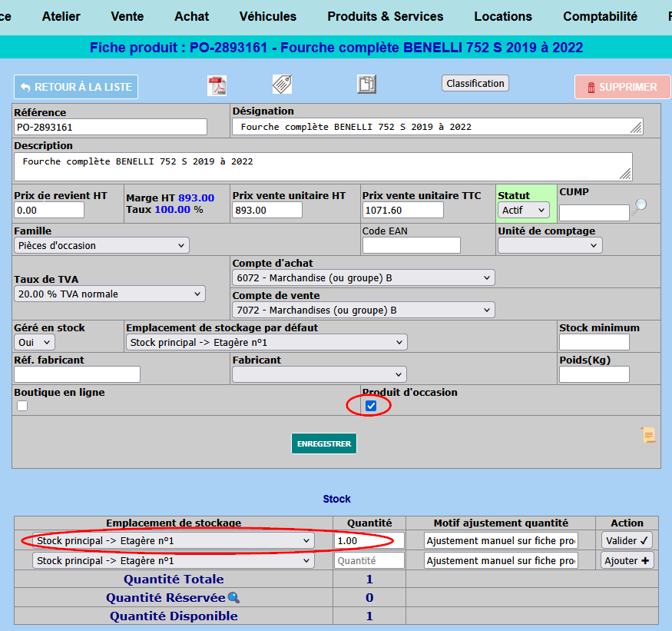Click the Quantité Totale label

(x=174, y=579)
